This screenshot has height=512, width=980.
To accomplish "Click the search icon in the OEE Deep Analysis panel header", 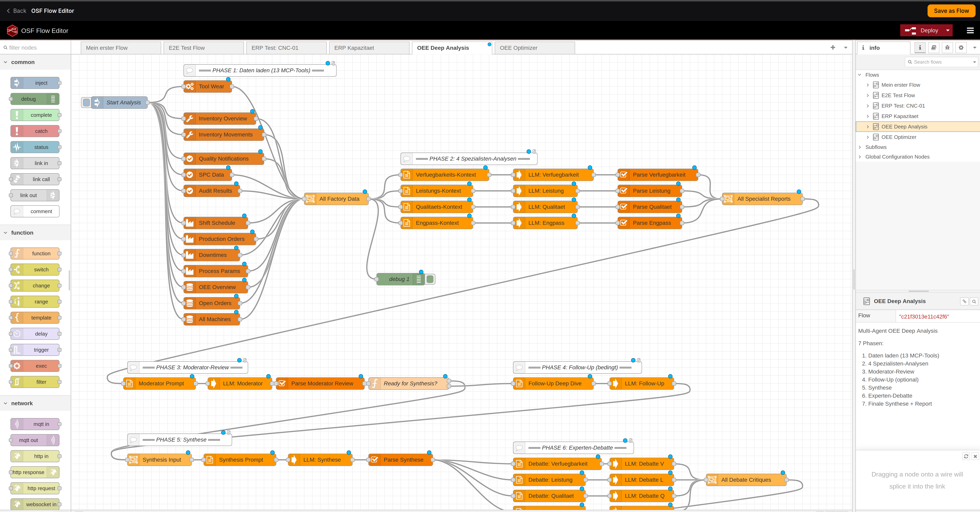I will tap(974, 301).
